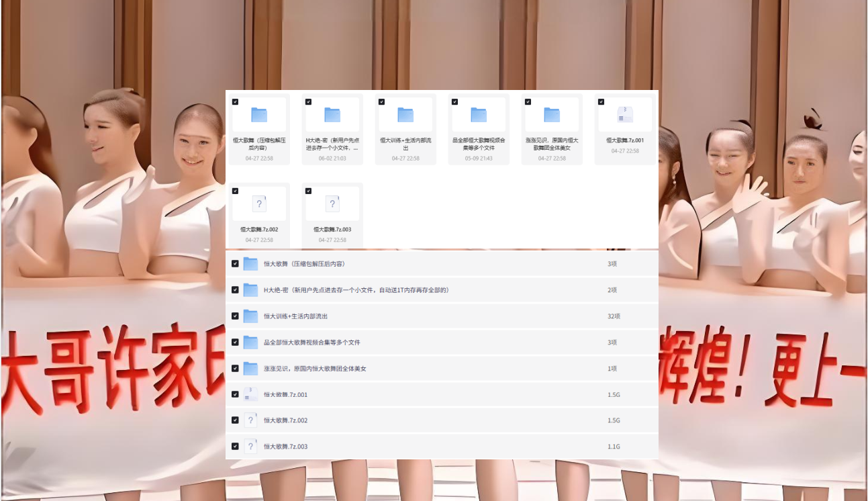Viewport: 868px width, 501px height.
Task: Deselect the list checkbox for 恒大训练+生活内部流出
Action: (x=235, y=316)
